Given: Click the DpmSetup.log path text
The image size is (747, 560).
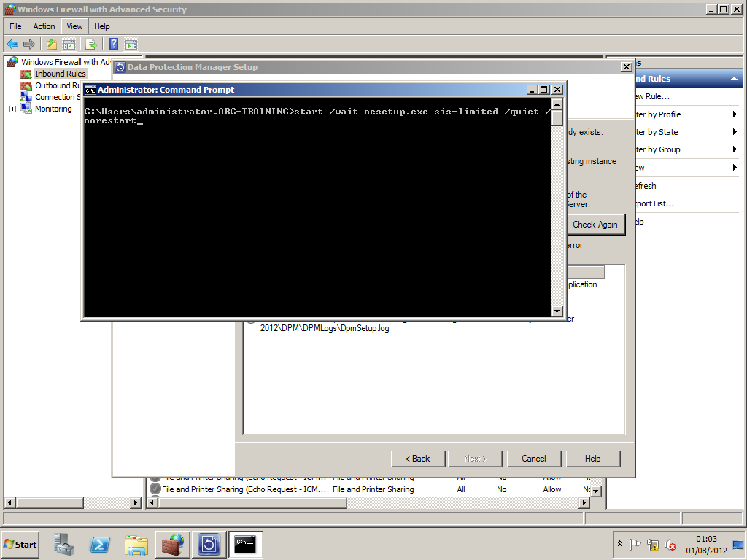Looking at the screenshot, I should (325, 329).
